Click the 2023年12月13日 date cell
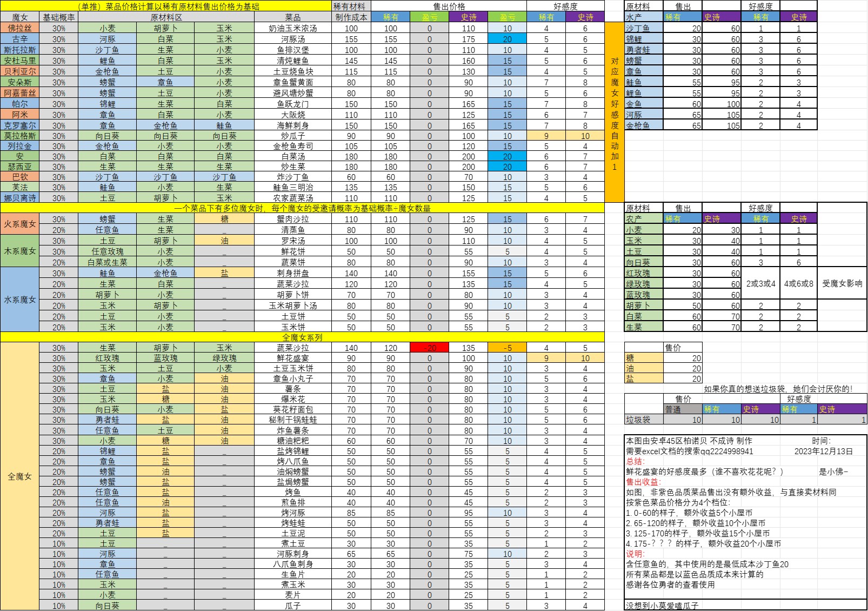868x611 pixels. point(823,451)
